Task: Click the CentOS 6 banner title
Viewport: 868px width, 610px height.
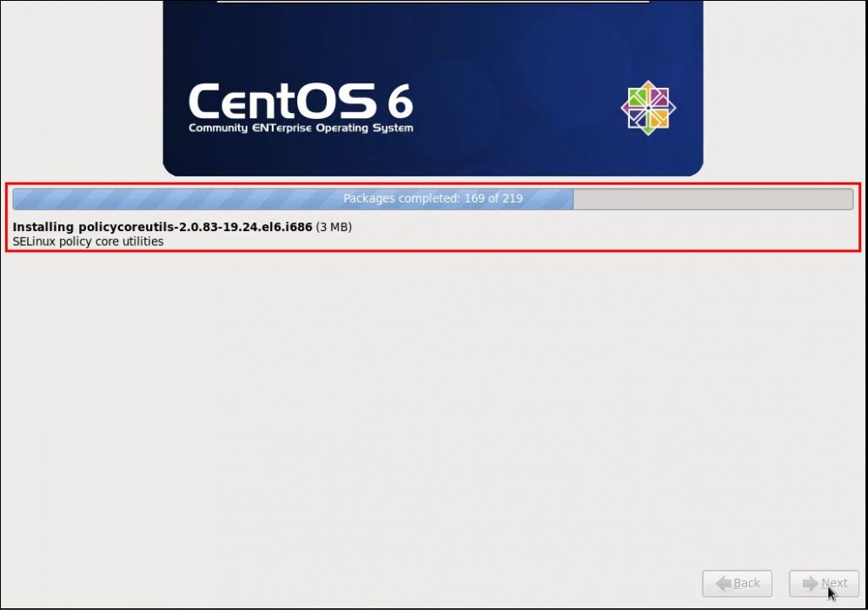Action: coord(301,102)
